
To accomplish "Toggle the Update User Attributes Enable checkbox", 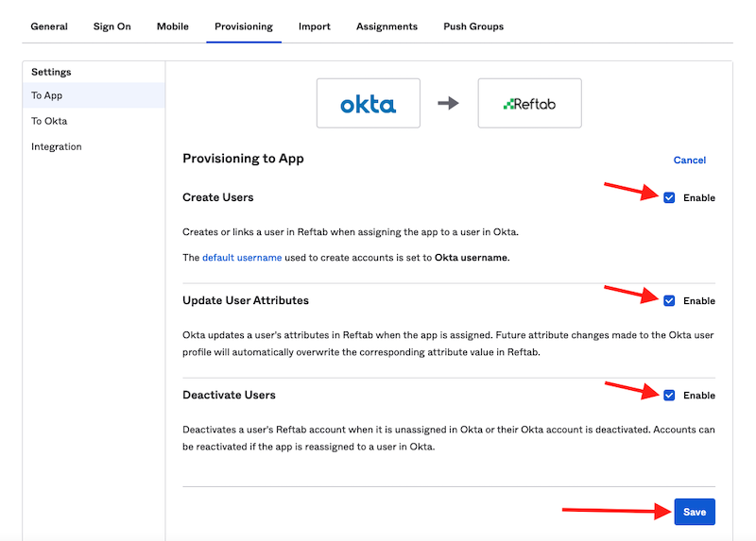I will 669,300.
